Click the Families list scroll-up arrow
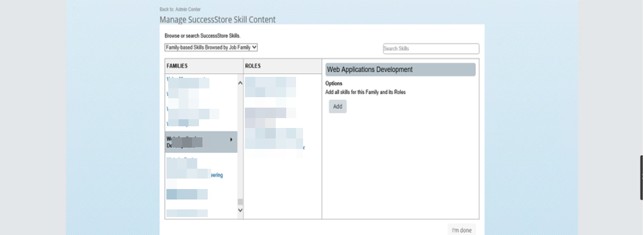Image resolution: width=644 pixels, height=235 pixels. click(x=240, y=83)
